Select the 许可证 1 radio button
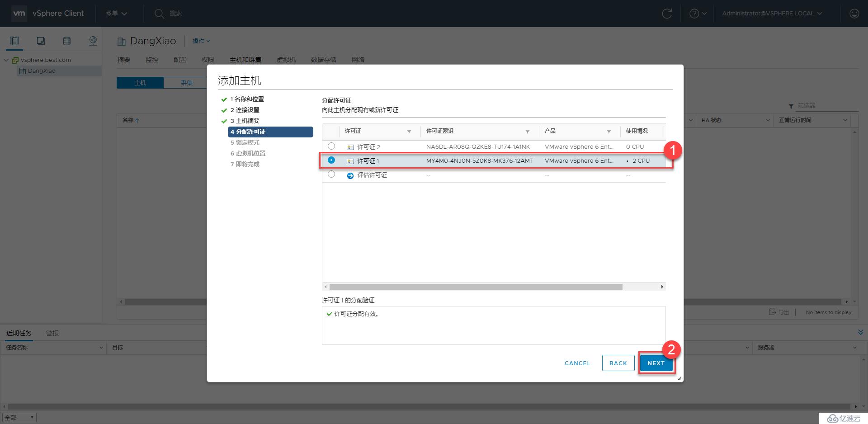Image resolution: width=868 pixels, height=424 pixels. pyautogui.click(x=331, y=160)
